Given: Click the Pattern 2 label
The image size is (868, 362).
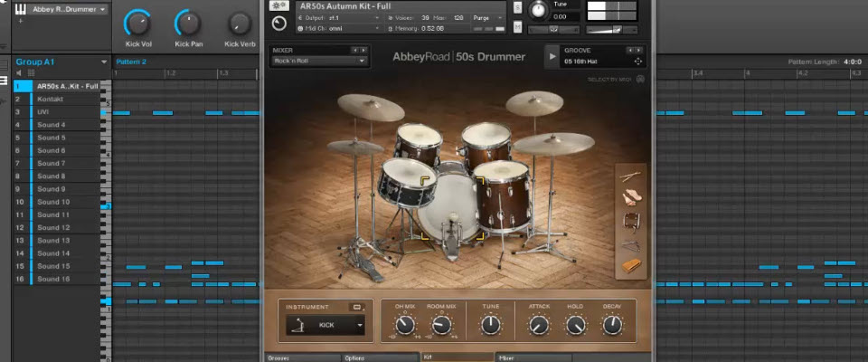Looking at the screenshot, I should (131, 62).
